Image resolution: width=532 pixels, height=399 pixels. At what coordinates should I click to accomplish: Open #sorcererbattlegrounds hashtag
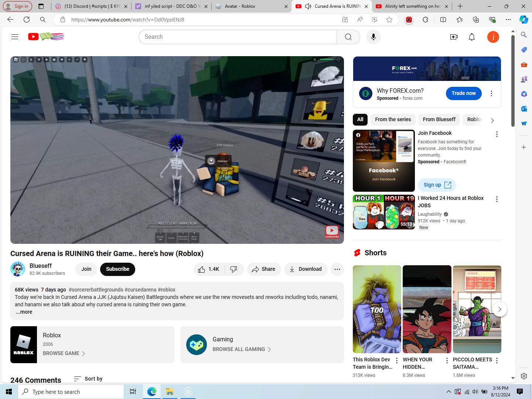[96, 290]
